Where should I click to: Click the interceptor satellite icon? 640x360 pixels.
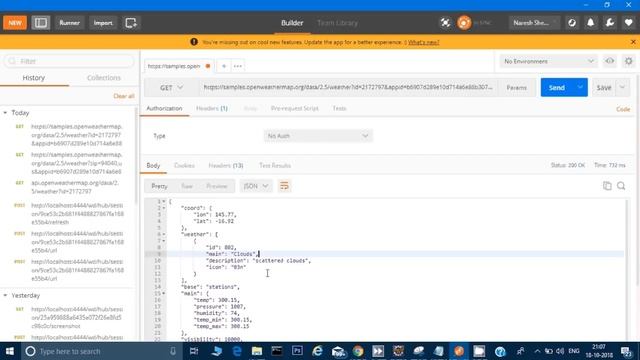pos(445,23)
